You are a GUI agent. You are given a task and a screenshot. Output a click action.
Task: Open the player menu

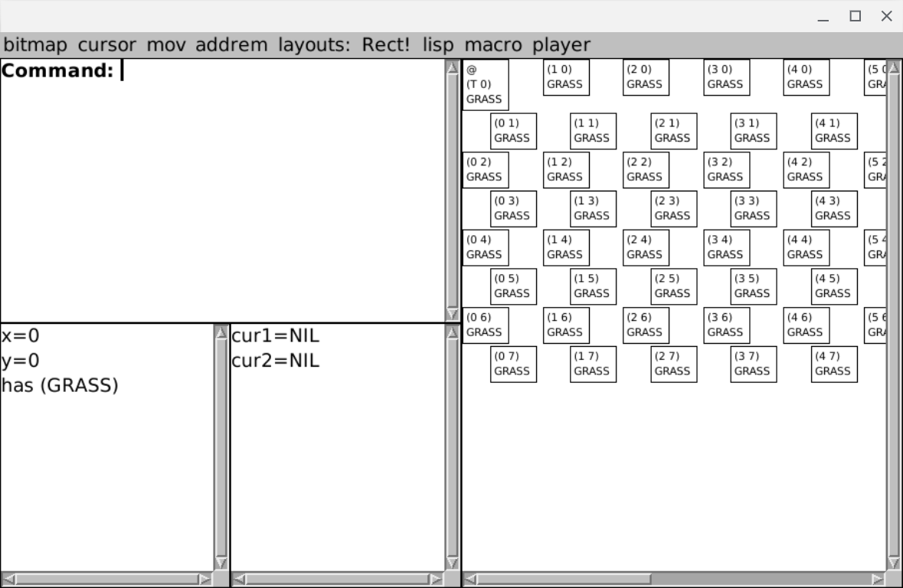coord(561,44)
